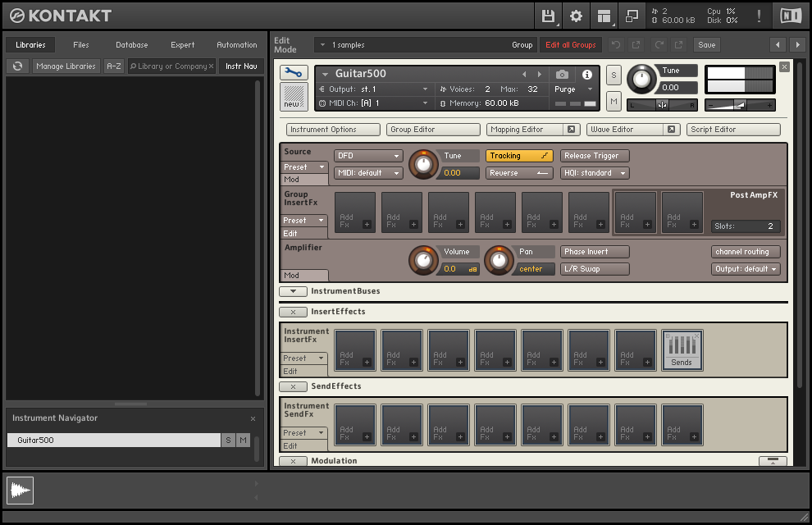
Task: Switch to the Automation tab
Action: coord(237,45)
